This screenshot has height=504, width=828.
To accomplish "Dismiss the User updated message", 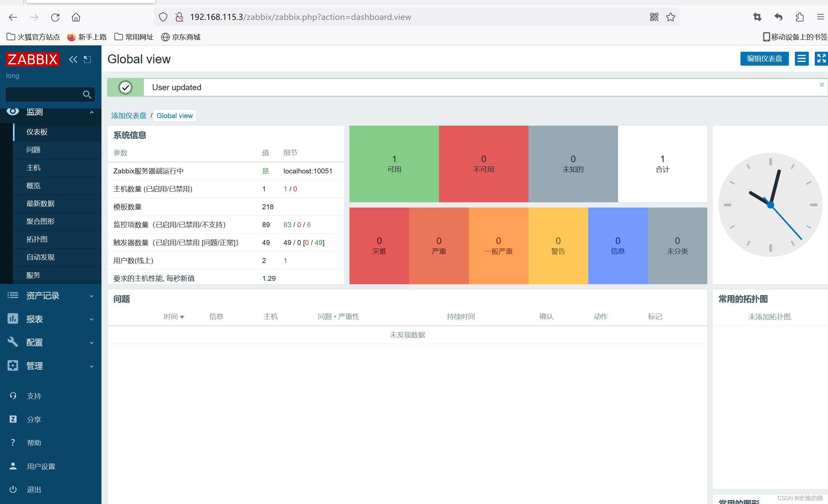I will [x=822, y=85].
